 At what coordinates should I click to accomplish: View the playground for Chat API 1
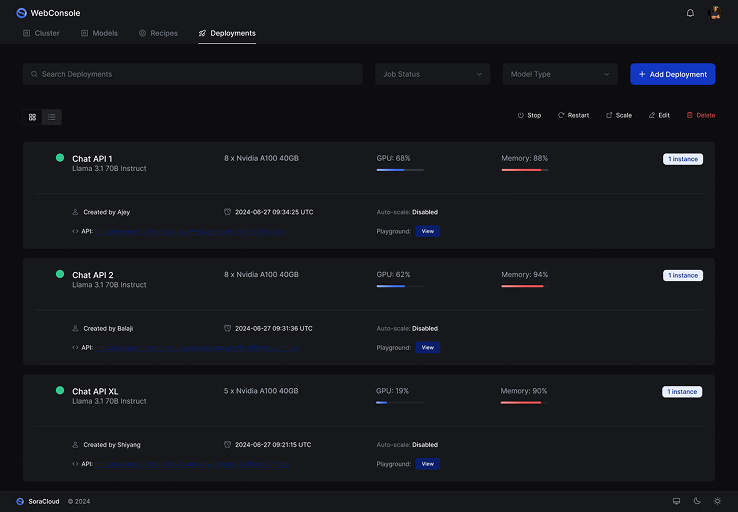pyautogui.click(x=427, y=231)
